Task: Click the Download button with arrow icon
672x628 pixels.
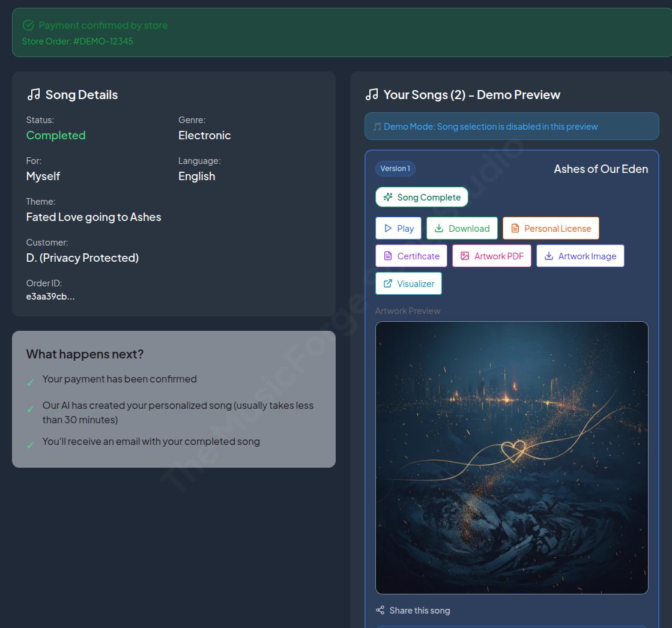Action: coord(462,228)
